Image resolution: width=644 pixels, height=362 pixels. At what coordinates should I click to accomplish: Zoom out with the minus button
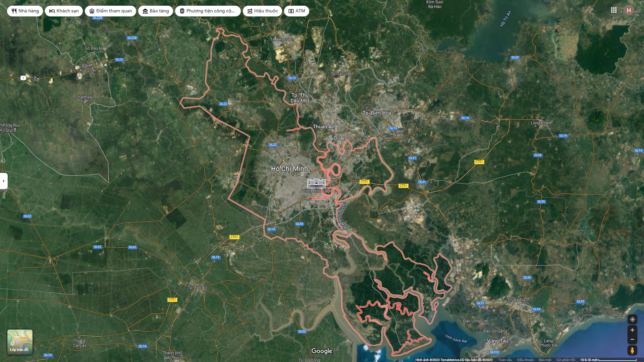pos(632,340)
